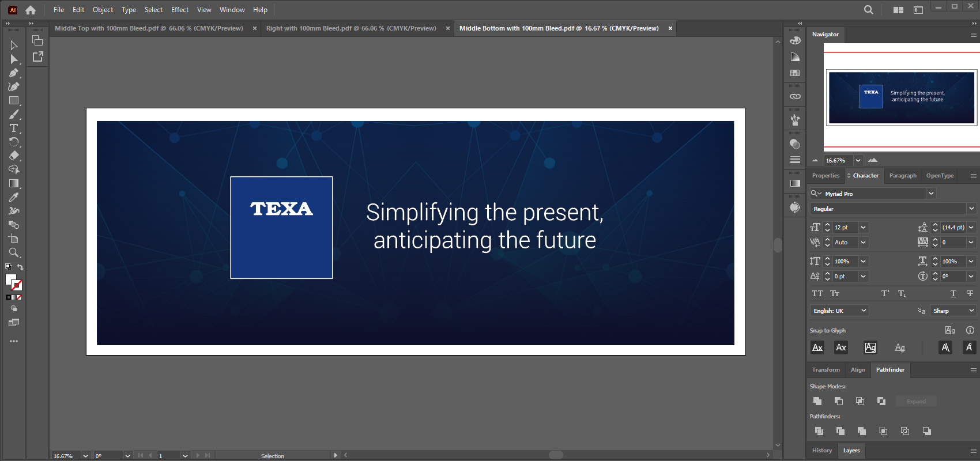
Task: Select the Gradient tool
Action: pyautogui.click(x=14, y=183)
